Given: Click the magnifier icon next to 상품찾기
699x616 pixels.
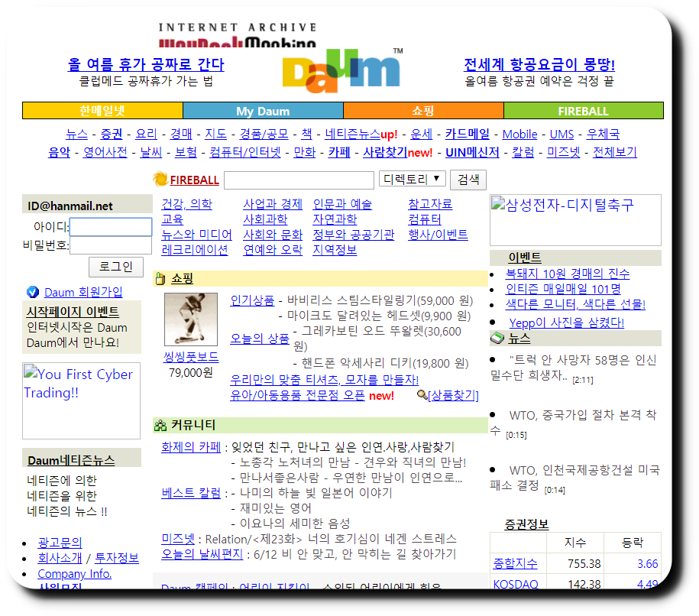Looking at the screenshot, I should (x=422, y=395).
